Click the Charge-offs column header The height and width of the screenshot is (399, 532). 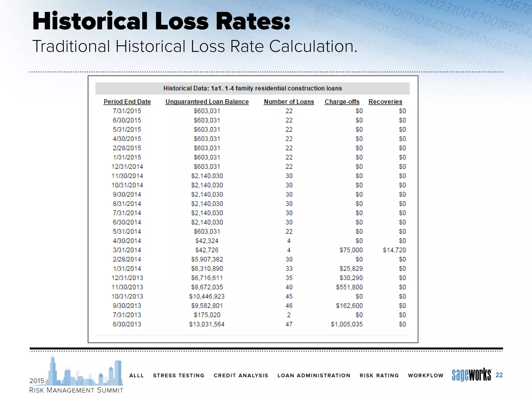(342, 102)
